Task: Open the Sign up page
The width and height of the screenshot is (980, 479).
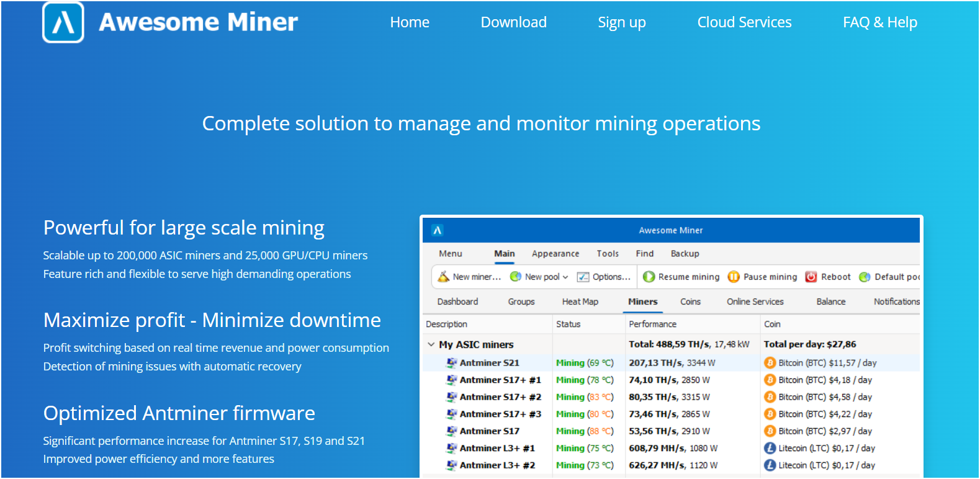Action: 622,23
